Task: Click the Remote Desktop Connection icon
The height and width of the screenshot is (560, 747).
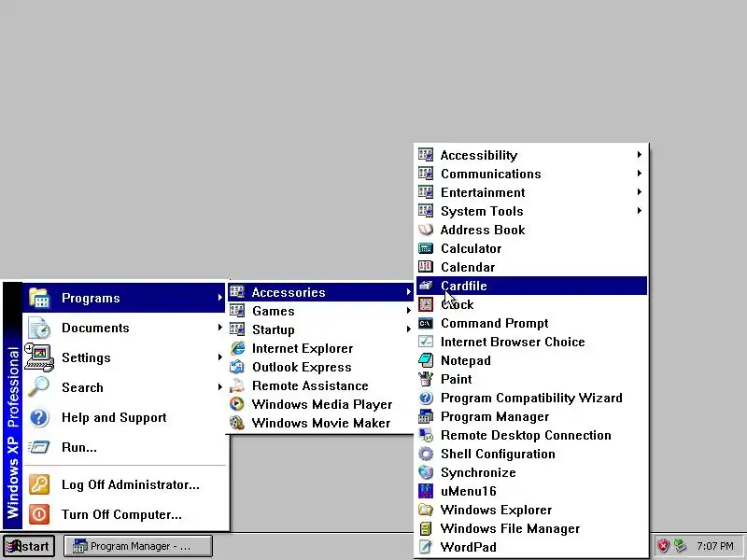Action: (x=426, y=435)
